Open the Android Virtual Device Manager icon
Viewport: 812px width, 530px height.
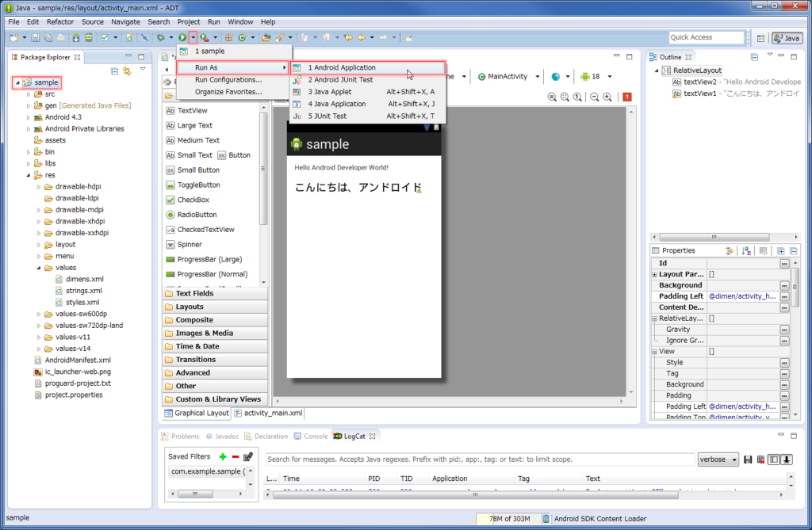click(x=89, y=38)
